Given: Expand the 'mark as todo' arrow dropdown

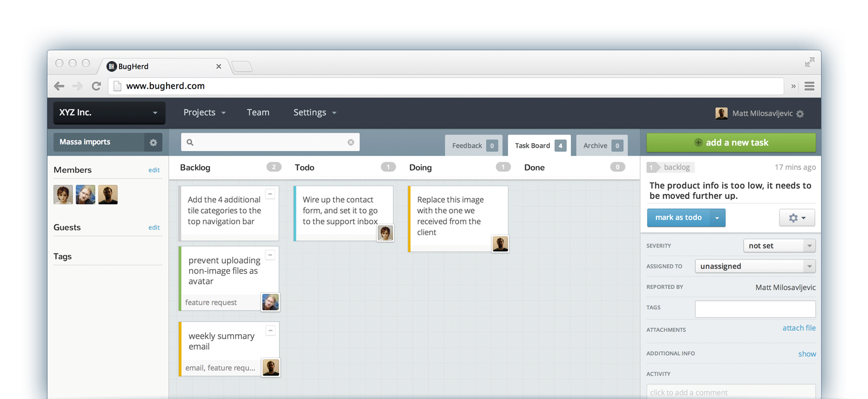Looking at the screenshot, I should click(717, 218).
